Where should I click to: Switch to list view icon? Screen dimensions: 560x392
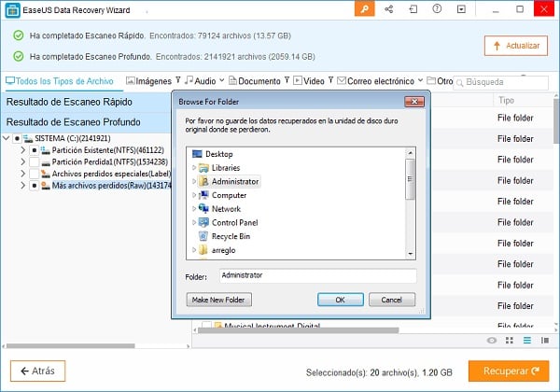pos(527,341)
